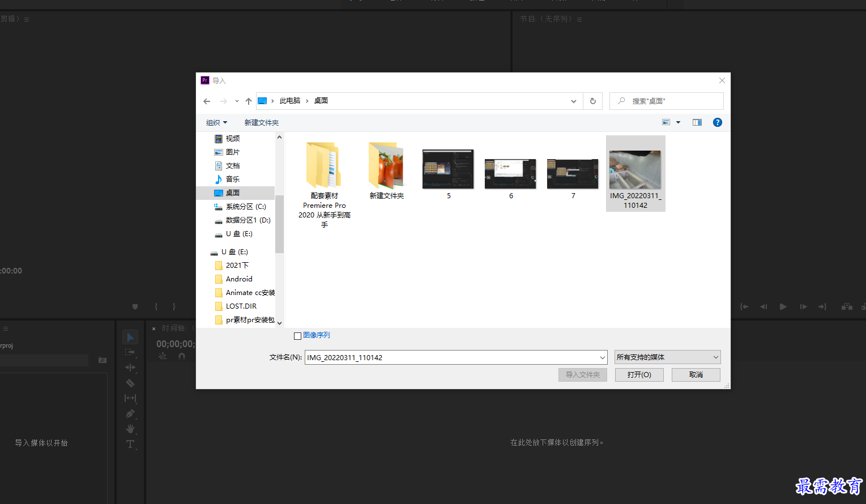Select the Type tool
866x504 pixels.
coord(130,444)
